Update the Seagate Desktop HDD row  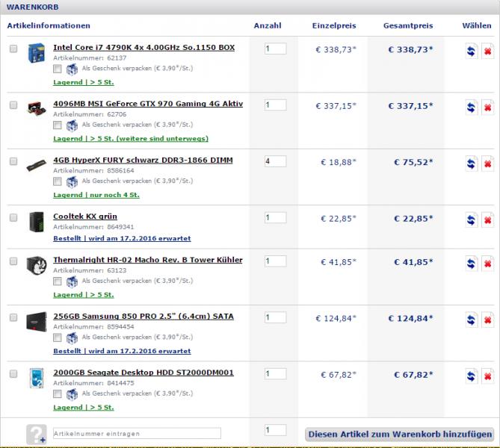pyautogui.click(x=471, y=376)
